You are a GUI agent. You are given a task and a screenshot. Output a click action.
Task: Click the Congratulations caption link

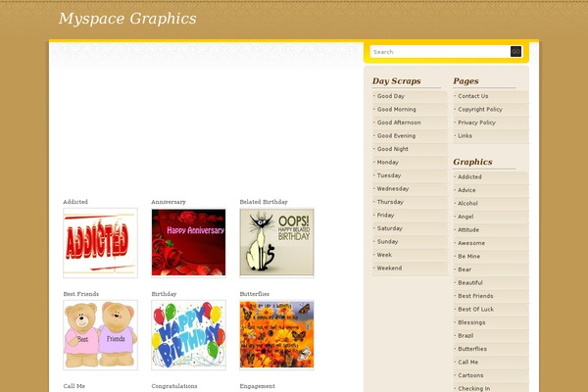[x=174, y=386]
